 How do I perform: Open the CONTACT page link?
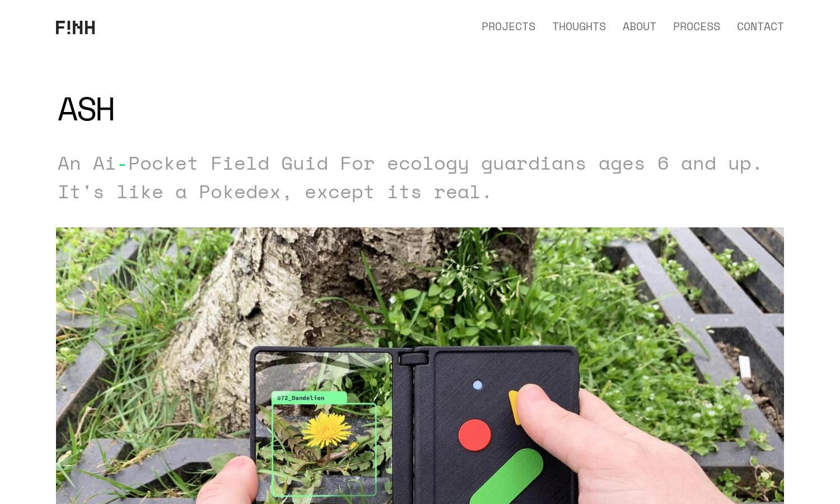(760, 27)
